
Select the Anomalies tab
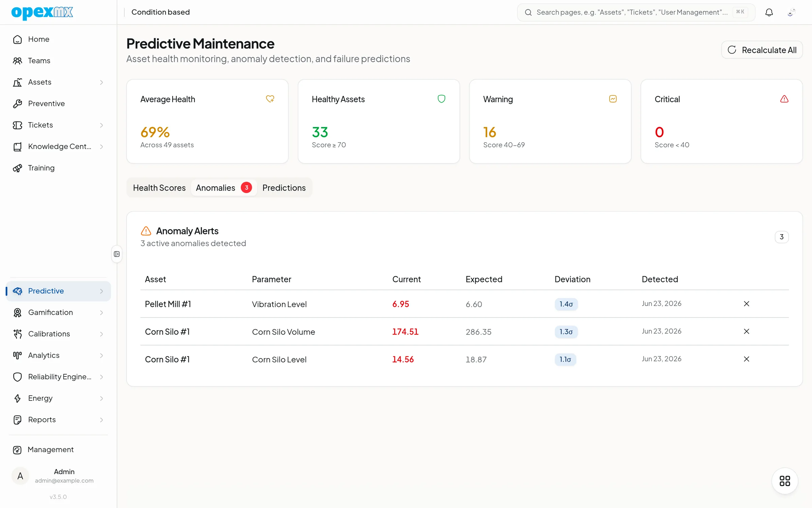click(224, 188)
